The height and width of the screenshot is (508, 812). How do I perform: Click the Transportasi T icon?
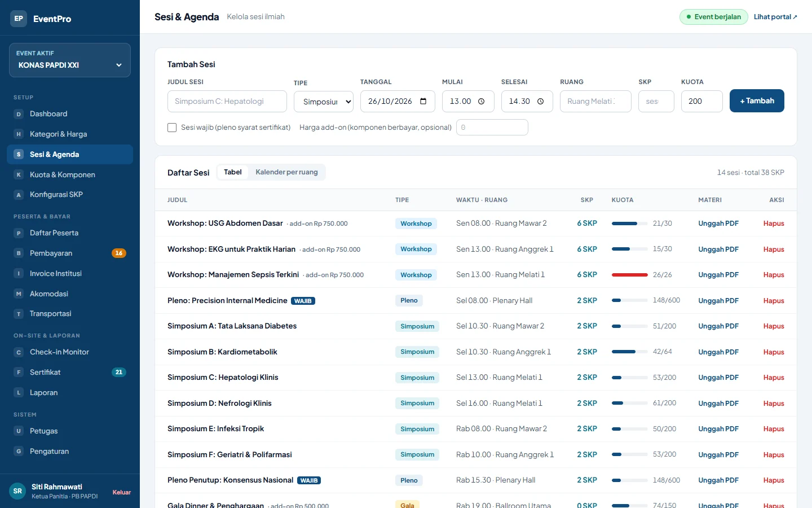(x=19, y=314)
